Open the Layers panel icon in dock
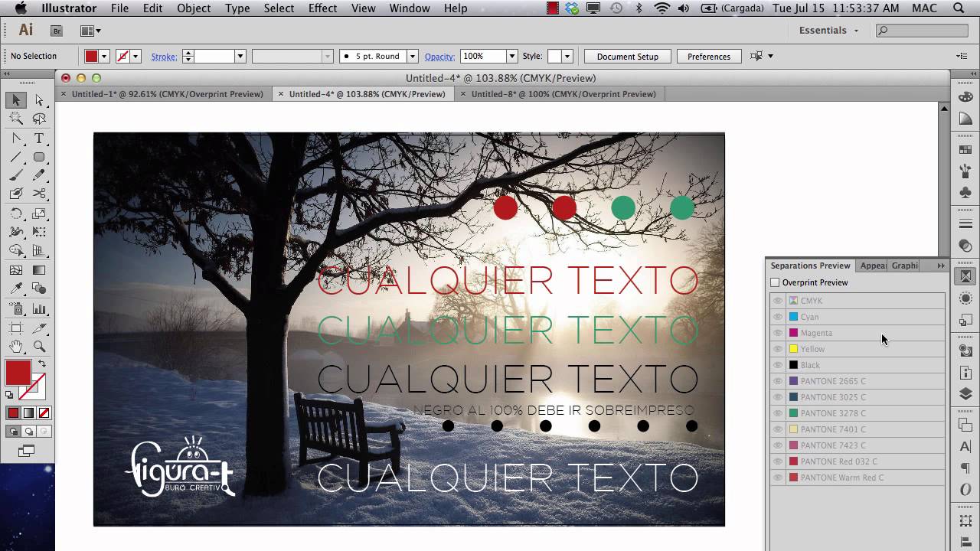Screen dimensions: 980x551 pos(965,394)
